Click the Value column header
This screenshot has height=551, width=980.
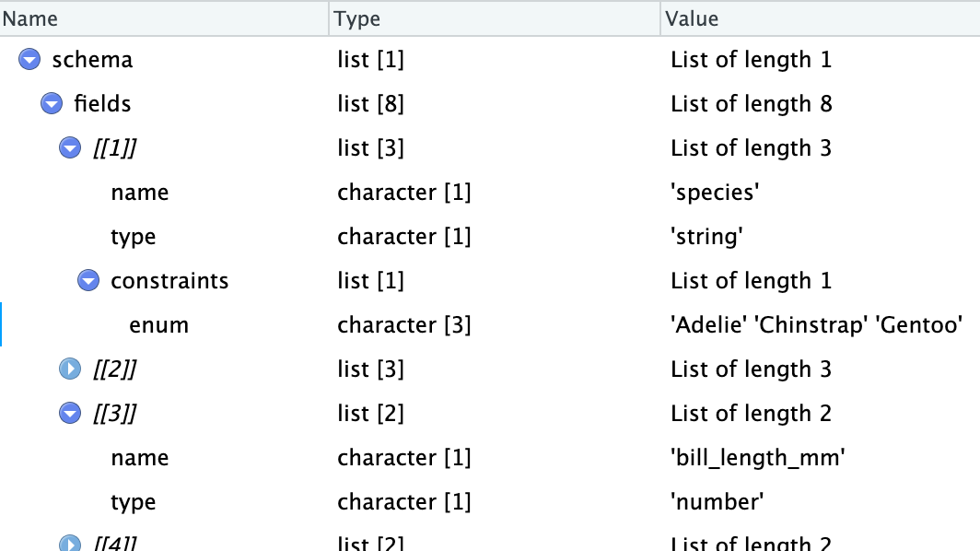point(821,18)
